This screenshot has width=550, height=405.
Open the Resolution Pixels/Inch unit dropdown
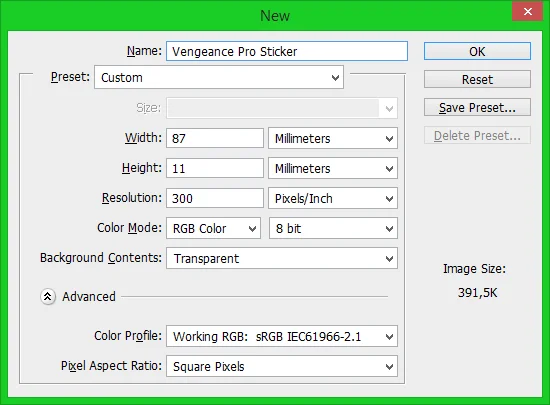333,198
